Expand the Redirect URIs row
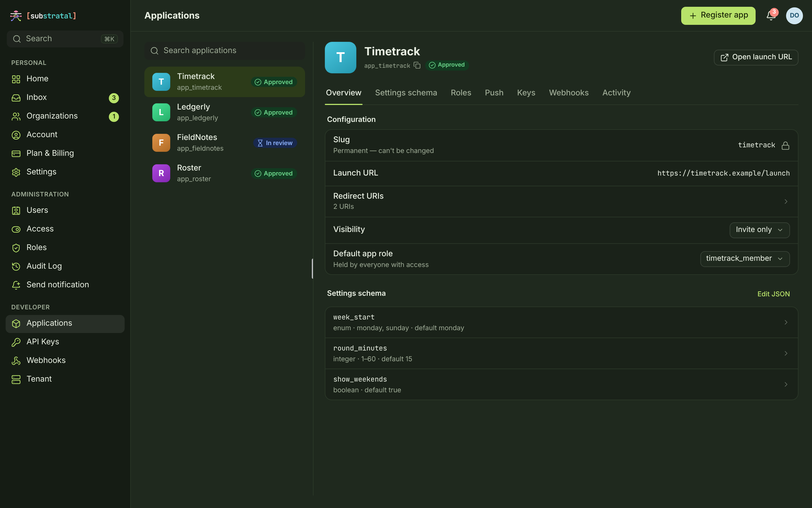The width and height of the screenshot is (812, 508). (x=561, y=201)
